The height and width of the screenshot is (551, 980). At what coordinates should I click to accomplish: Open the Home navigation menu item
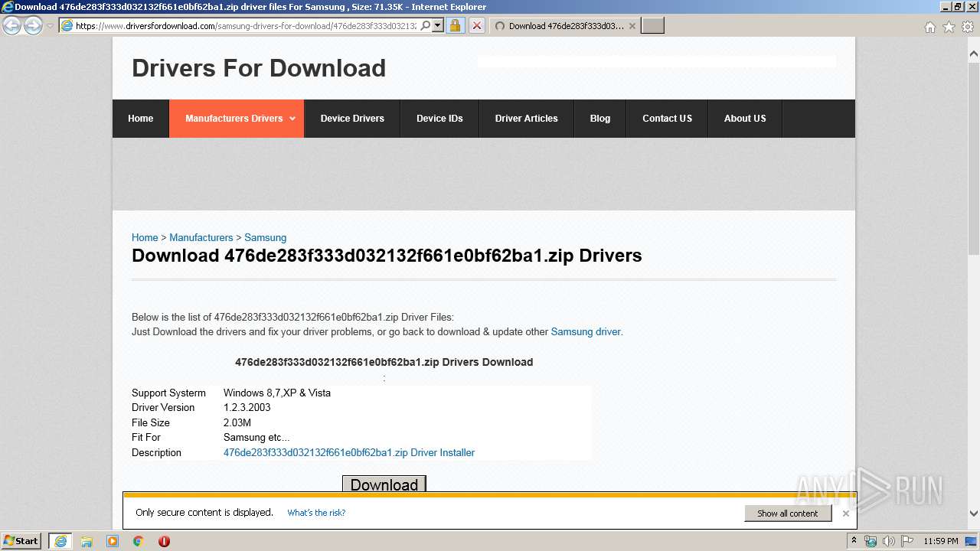[141, 119]
